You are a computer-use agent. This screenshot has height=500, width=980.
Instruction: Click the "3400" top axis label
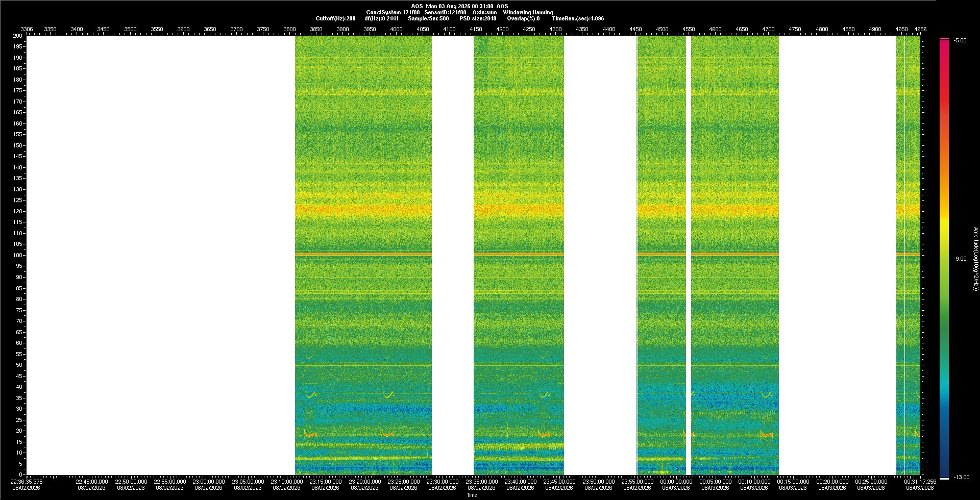(77, 29)
